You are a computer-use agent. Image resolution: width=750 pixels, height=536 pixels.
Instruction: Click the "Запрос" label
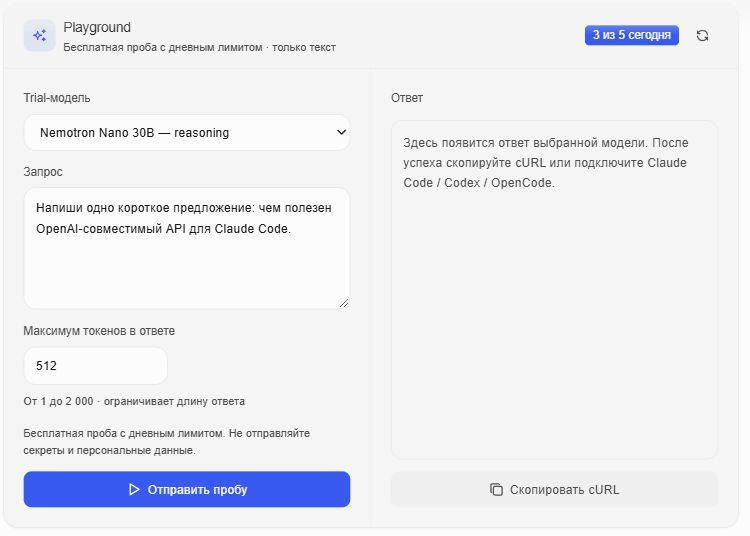point(43,172)
